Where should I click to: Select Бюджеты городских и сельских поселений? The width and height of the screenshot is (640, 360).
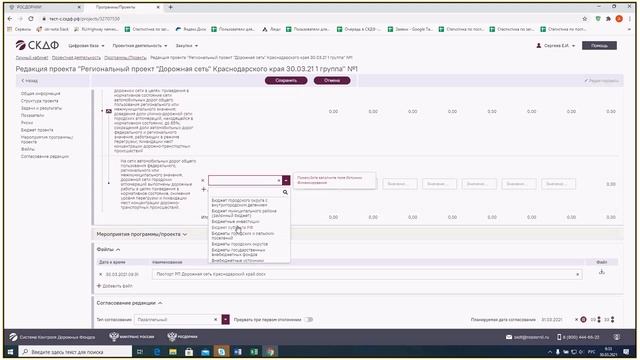tap(243, 236)
